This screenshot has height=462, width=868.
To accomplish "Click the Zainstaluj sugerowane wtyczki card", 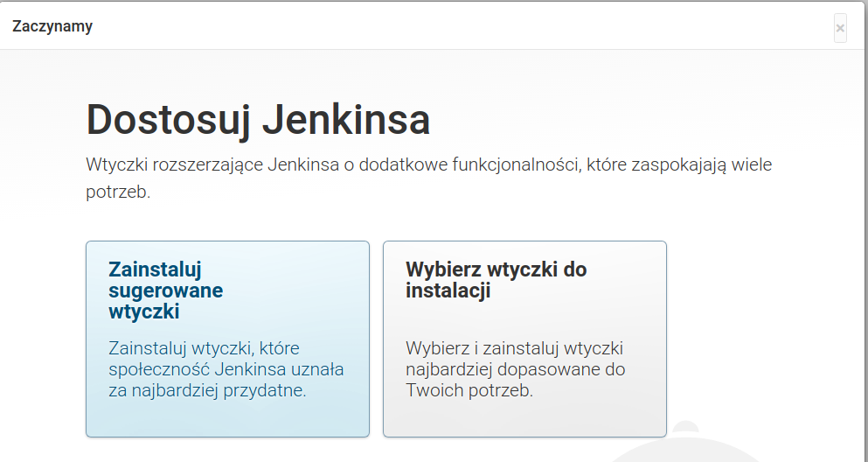I will pos(227,339).
